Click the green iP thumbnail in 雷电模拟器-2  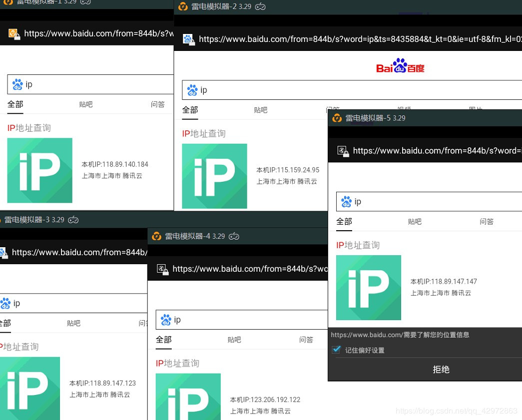(215, 176)
